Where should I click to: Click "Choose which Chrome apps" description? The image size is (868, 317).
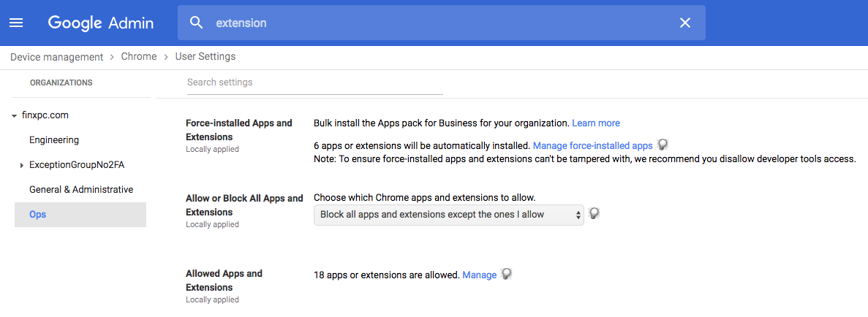click(425, 197)
